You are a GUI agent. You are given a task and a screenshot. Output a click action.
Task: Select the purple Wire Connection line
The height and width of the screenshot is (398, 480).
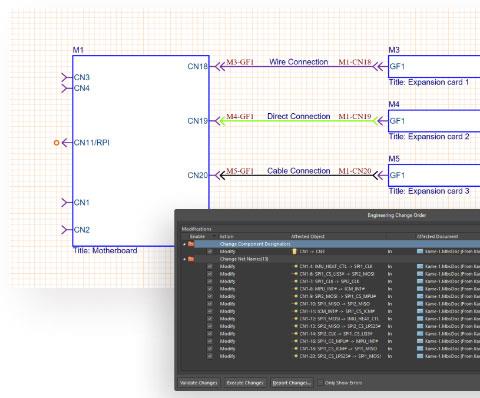pyautogui.click(x=298, y=67)
